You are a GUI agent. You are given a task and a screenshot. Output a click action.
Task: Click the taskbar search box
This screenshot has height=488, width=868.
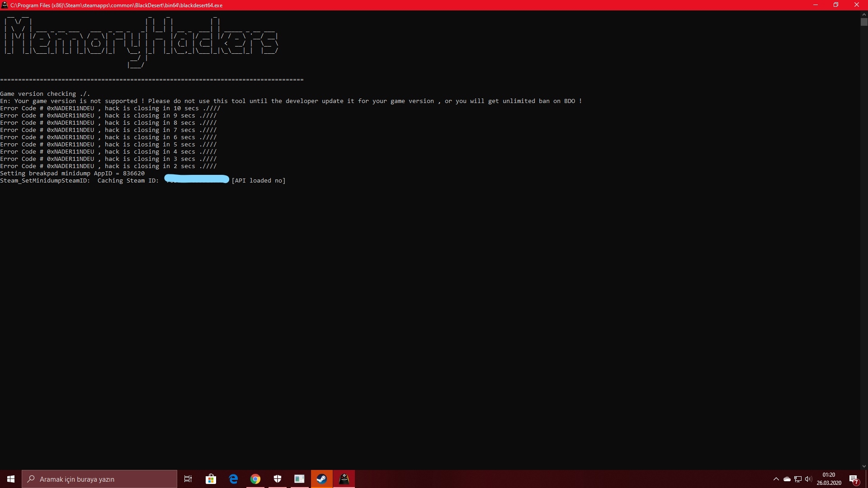pyautogui.click(x=99, y=479)
